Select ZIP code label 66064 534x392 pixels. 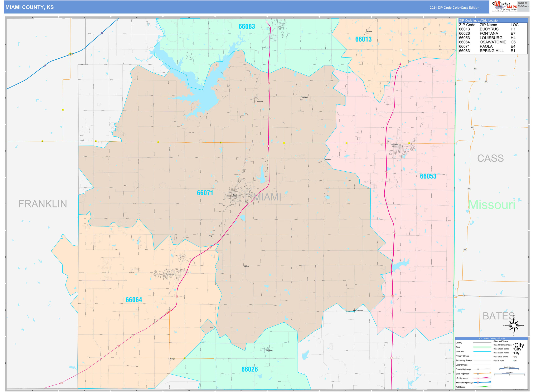(x=134, y=300)
